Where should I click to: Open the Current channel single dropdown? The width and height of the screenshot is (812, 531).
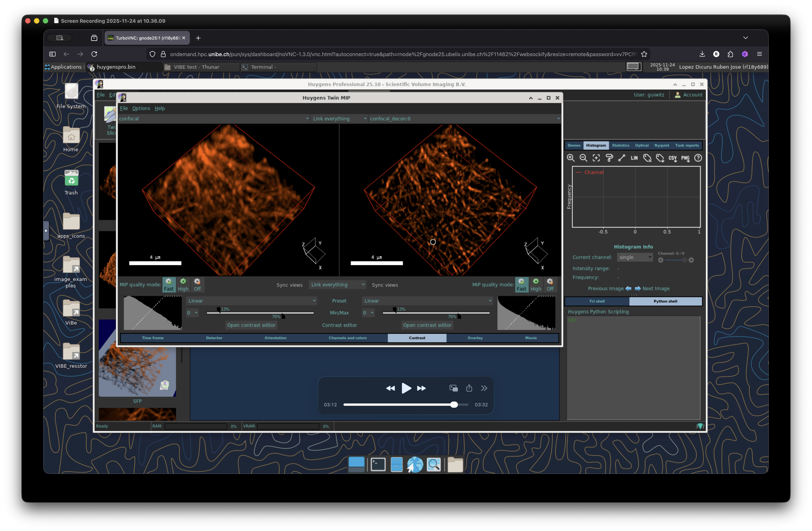pyautogui.click(x=634, y=257)
